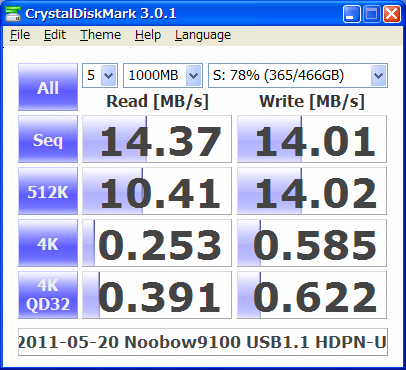Start the Seq sequential test
The height and width of the screenshot is (370, 406).
click(x=48, y=139)
